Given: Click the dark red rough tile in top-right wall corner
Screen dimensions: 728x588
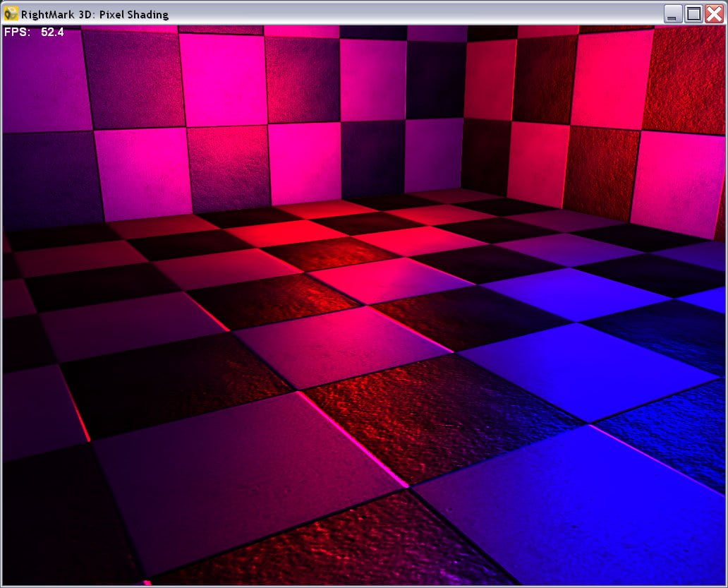Looking at the screenshot, I should coord(684,80).
